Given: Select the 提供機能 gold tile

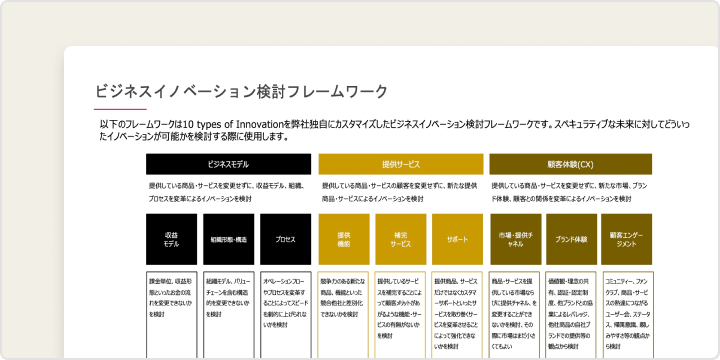Looking at the screenshot, I should (344, 239).
